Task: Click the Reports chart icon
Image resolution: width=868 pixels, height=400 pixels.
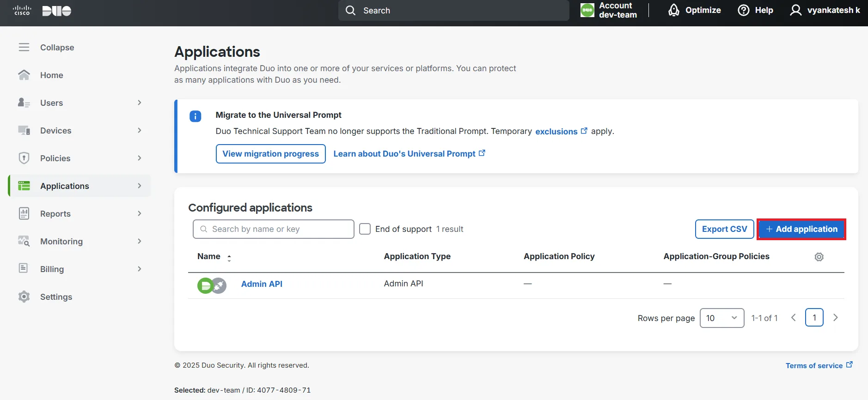Action: coord(24,213)
